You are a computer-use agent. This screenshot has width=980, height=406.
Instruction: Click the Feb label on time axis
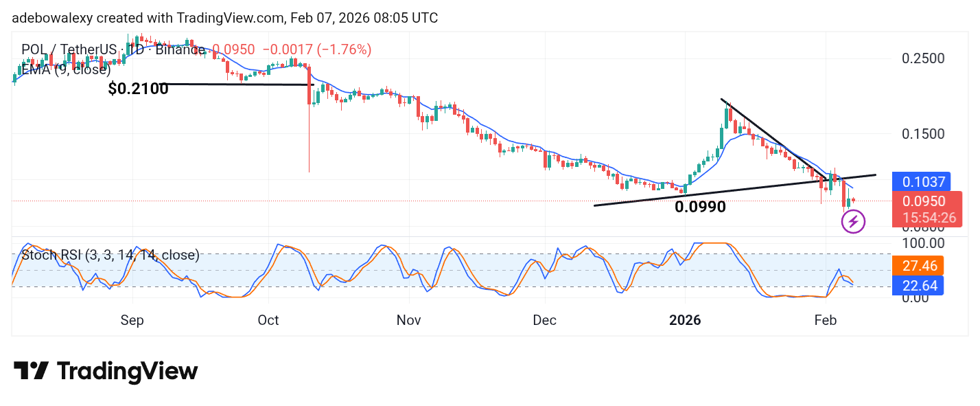coord(824,321)
